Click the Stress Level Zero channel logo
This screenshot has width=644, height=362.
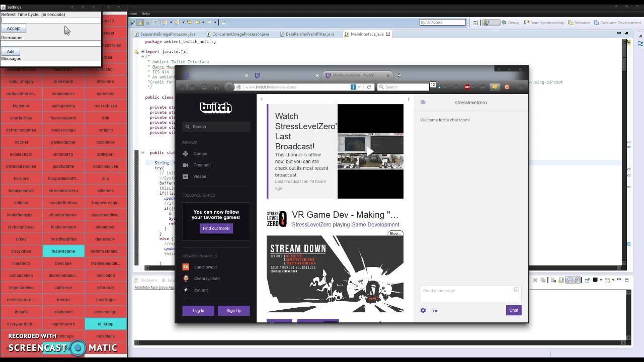(277, 219)
